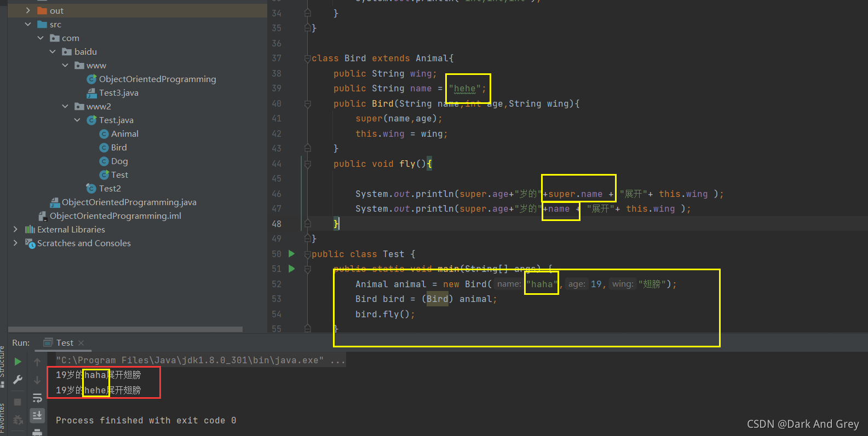Collapse the www2 package
This screenshot has width=868, height=436.
(65, 106)
